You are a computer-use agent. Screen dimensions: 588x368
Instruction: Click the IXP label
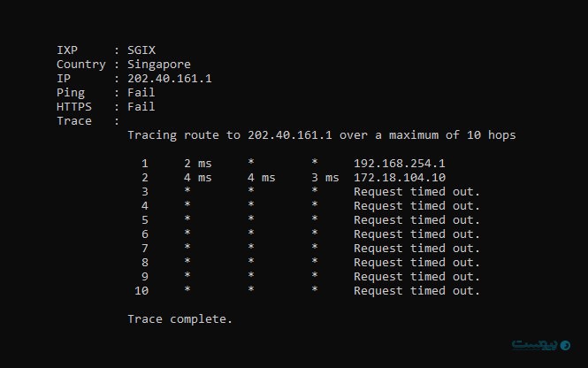pos(67,50)
